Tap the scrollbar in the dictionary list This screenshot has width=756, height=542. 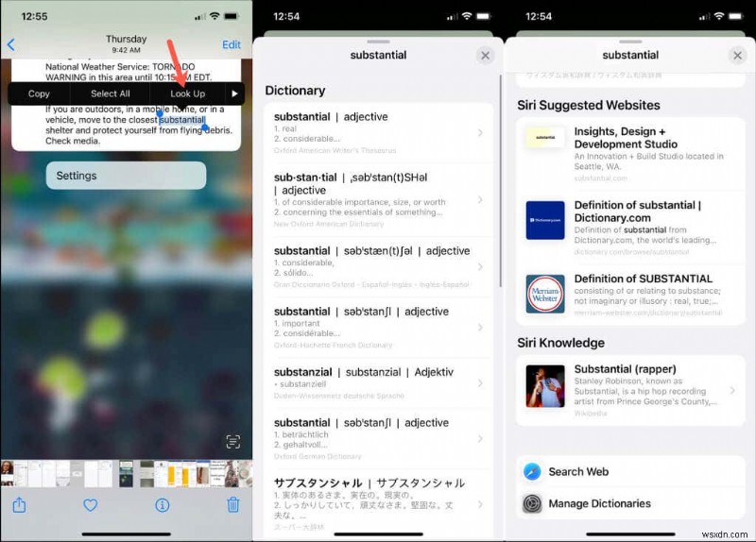(501, 180)
